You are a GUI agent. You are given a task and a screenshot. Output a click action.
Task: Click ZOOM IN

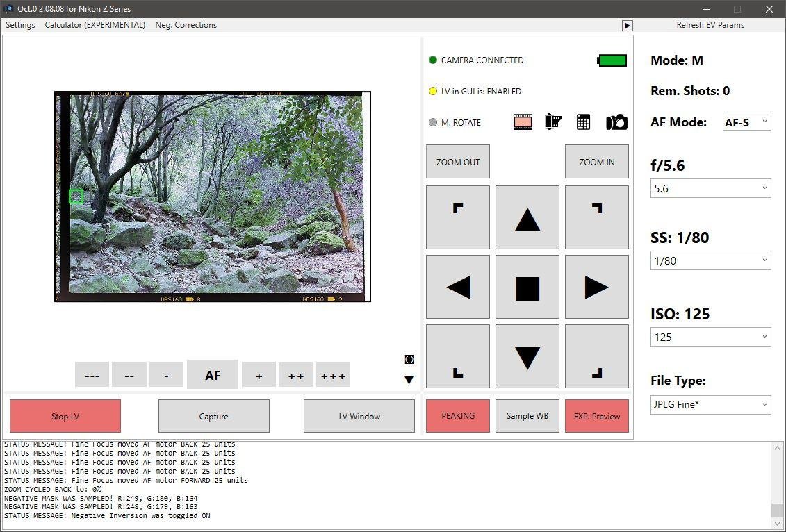(x=596, y=162)
